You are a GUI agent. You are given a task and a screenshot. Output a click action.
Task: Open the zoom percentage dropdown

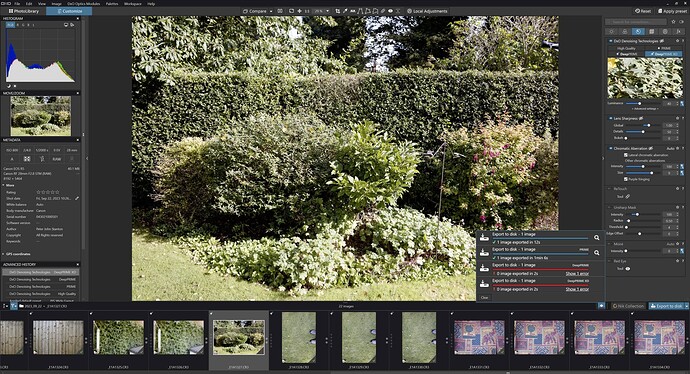(x=327, y=11)
